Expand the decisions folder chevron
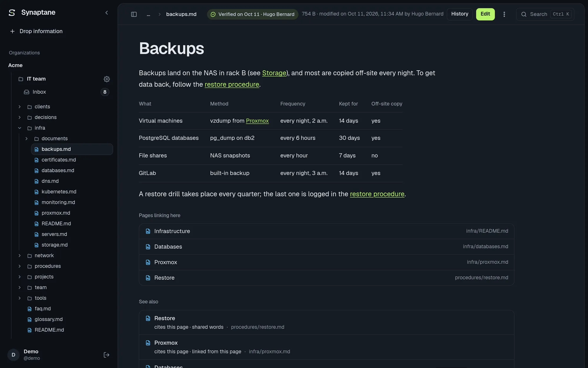588x368 pixels. tap(19, 117)
